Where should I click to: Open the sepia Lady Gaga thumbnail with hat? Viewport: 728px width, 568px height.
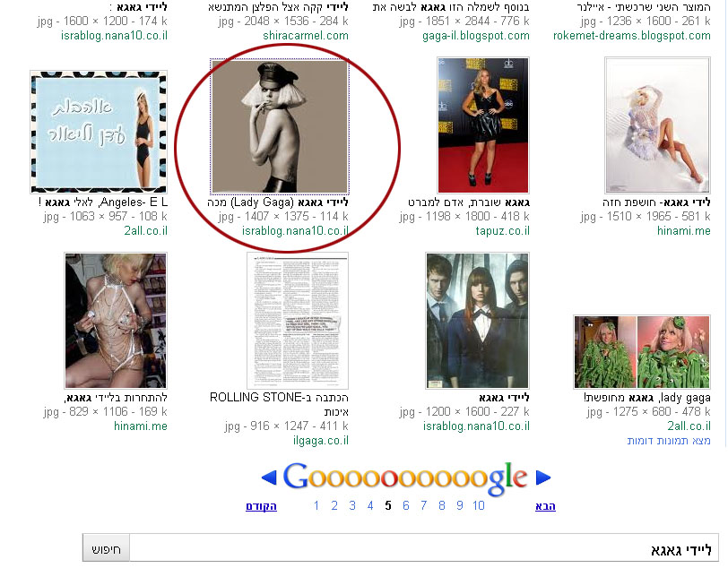(279, 125)
